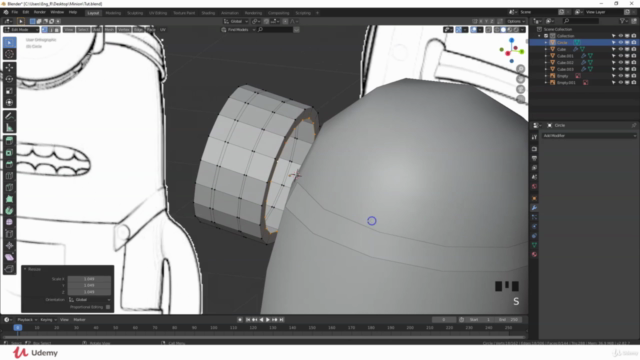
Task: Open the Add Modifier dropdown
Action: pyautogui.click(x=589, y=136)
